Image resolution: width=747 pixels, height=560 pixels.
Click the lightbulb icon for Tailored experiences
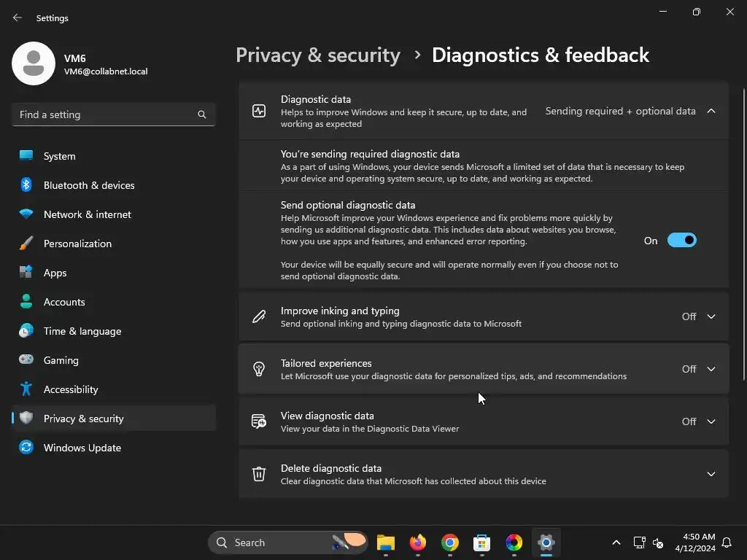(x=259, y=369)
